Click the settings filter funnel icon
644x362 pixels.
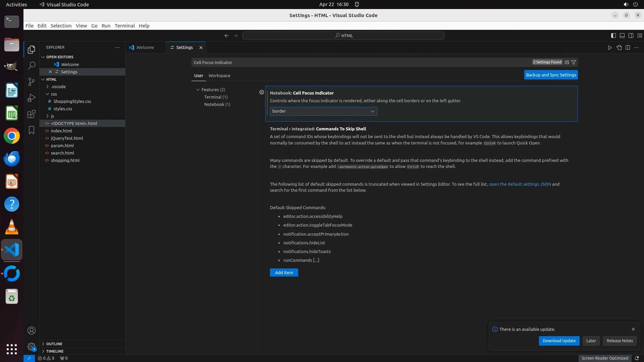click(574, 62)
